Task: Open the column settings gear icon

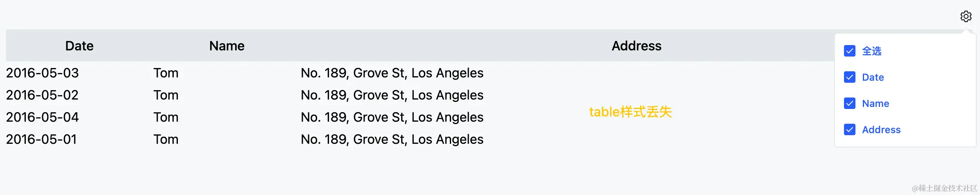Action: click(x=966, y=16)
